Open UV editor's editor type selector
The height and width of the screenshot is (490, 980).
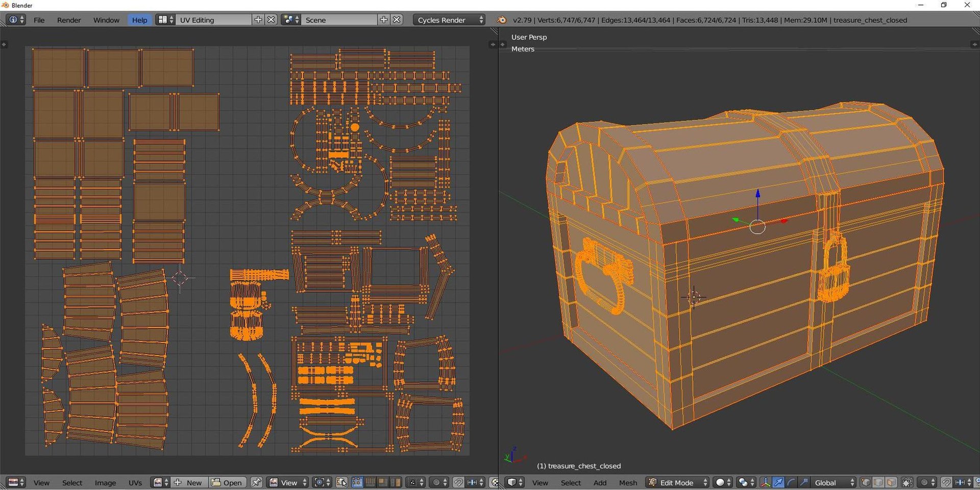(16, 482)
